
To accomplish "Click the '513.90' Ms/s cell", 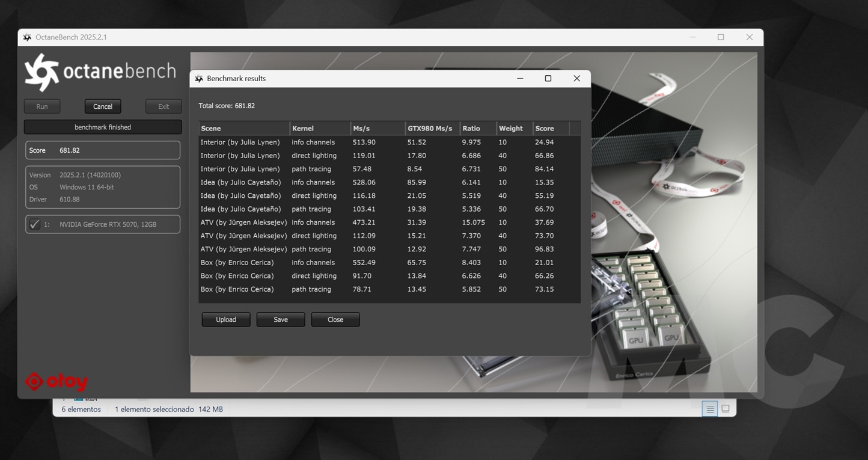I will [x=364, y=143].
